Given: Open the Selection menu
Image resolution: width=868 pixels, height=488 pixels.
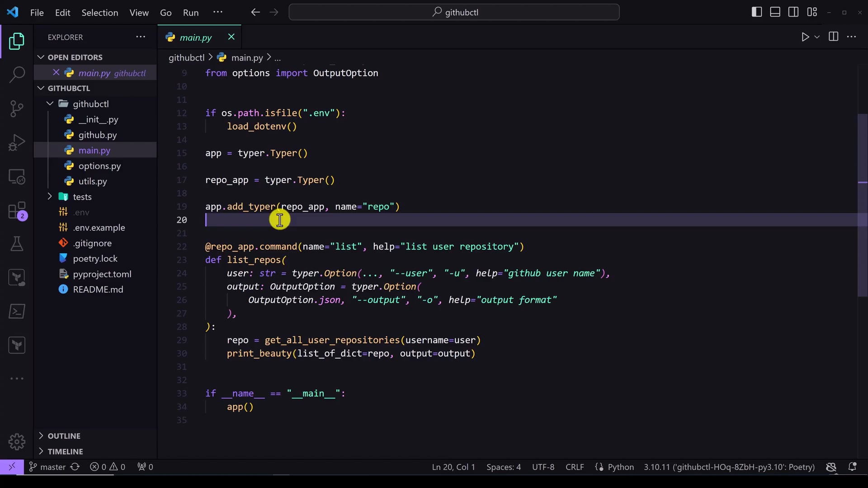Looking at the screenshot, I should [99, 13].
